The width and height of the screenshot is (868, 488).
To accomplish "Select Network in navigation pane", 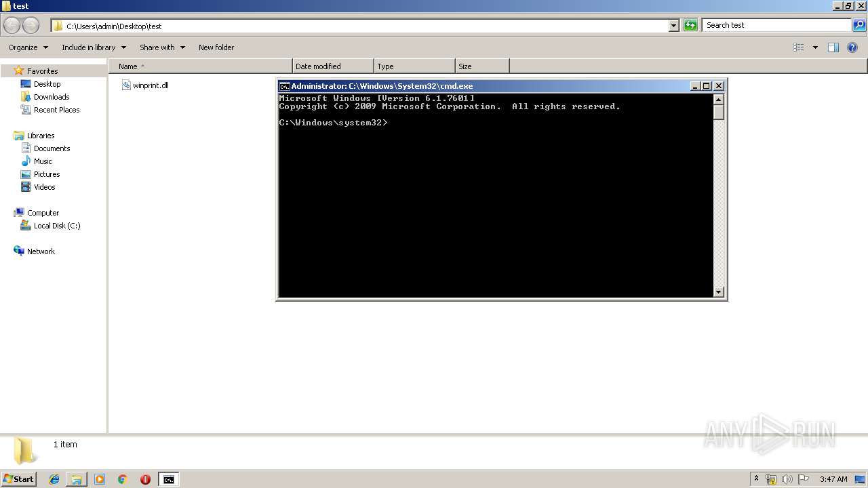I will 41,251.
